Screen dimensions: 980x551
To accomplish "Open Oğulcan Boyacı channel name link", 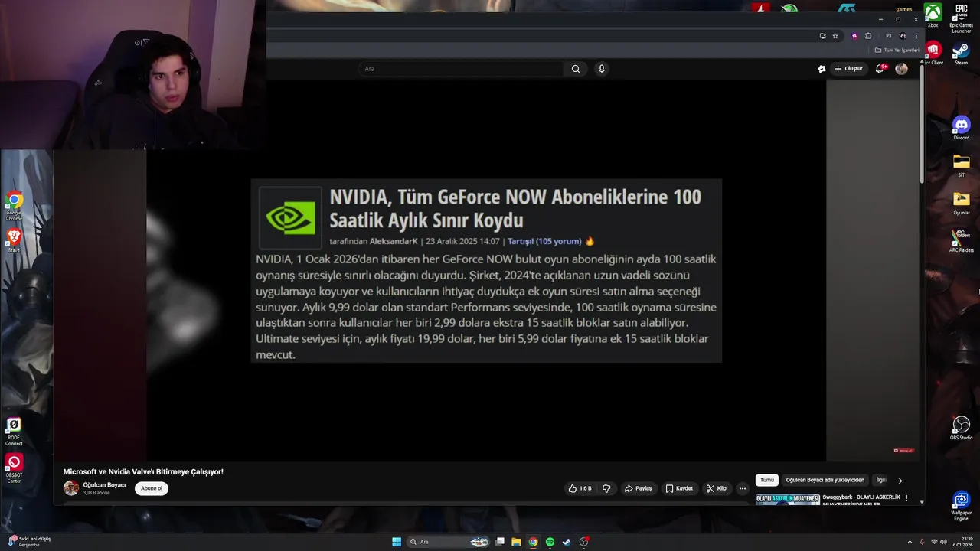I will (x=104, y=485).
